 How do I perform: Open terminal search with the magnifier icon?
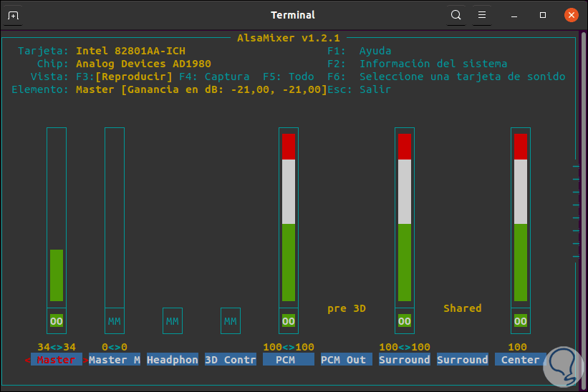(x=456, y=15)
